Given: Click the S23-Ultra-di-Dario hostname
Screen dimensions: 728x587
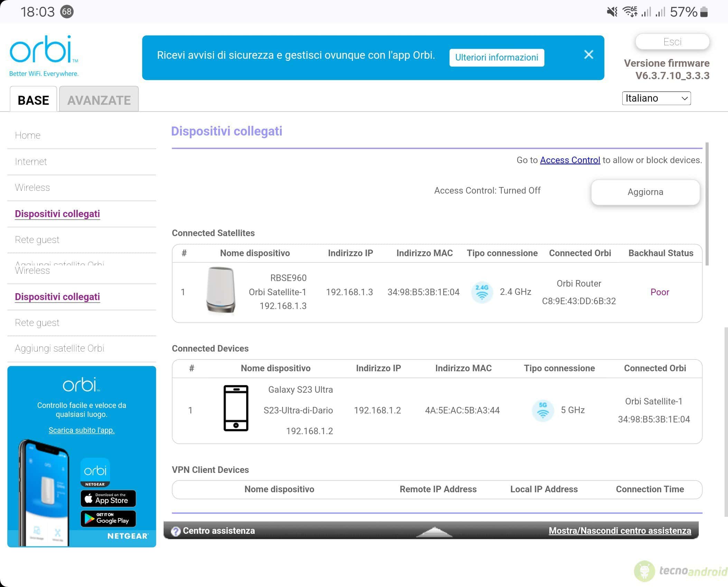Looking at the screenshot, I should 298,410.
